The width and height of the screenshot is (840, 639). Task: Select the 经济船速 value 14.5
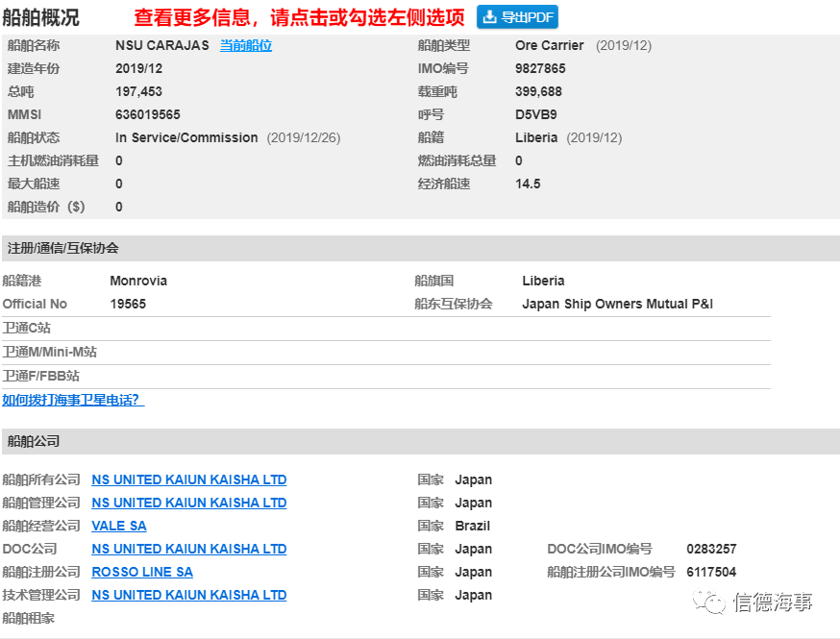[x=528, y=184]
